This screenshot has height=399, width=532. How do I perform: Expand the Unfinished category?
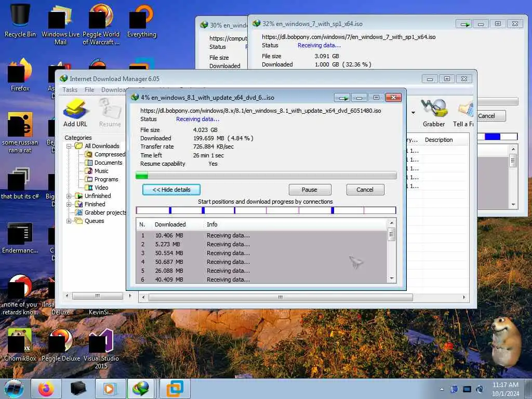point(69,196)
